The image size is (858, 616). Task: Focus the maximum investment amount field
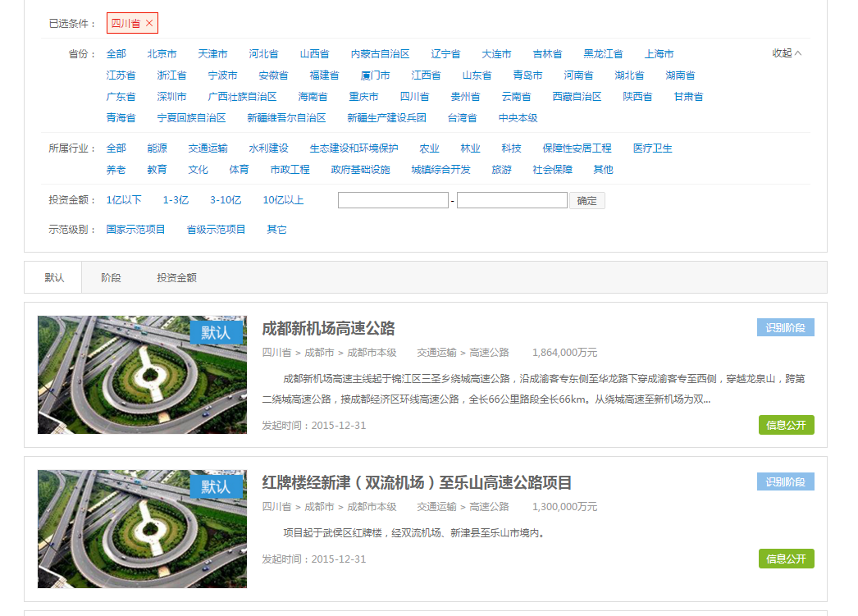tap(512, 200)
